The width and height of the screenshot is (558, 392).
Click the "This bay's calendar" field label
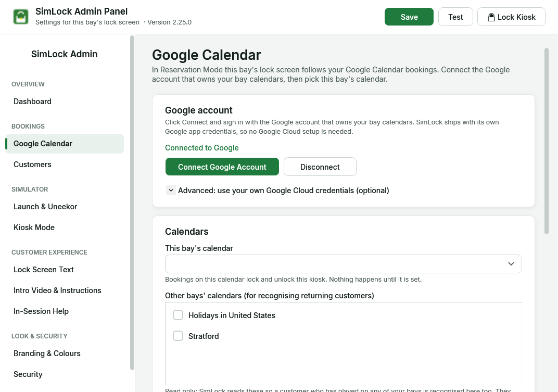click(199, 248)
